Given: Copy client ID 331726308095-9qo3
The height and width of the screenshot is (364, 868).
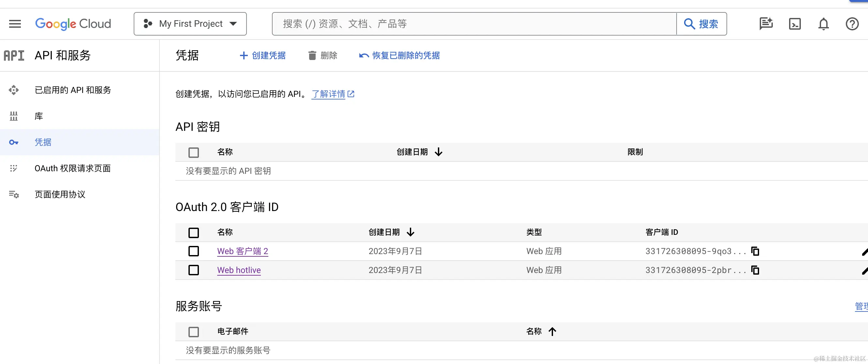Looking at the screenshot, I should point(755,251).
